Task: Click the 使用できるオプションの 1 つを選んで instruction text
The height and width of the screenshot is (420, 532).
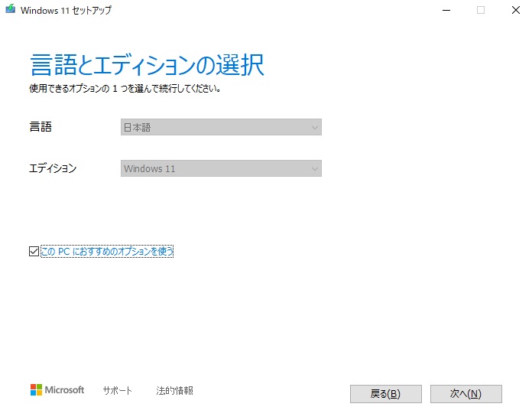Action: coord(125,89)
